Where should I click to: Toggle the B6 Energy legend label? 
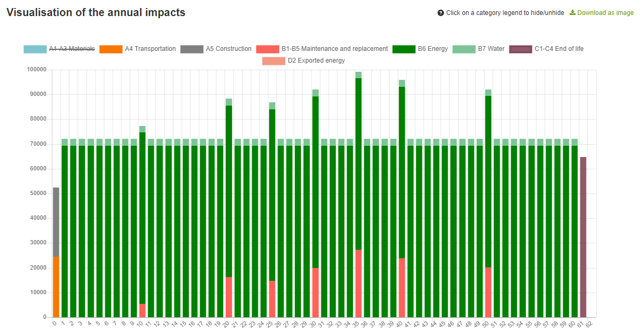click(433, 49)
